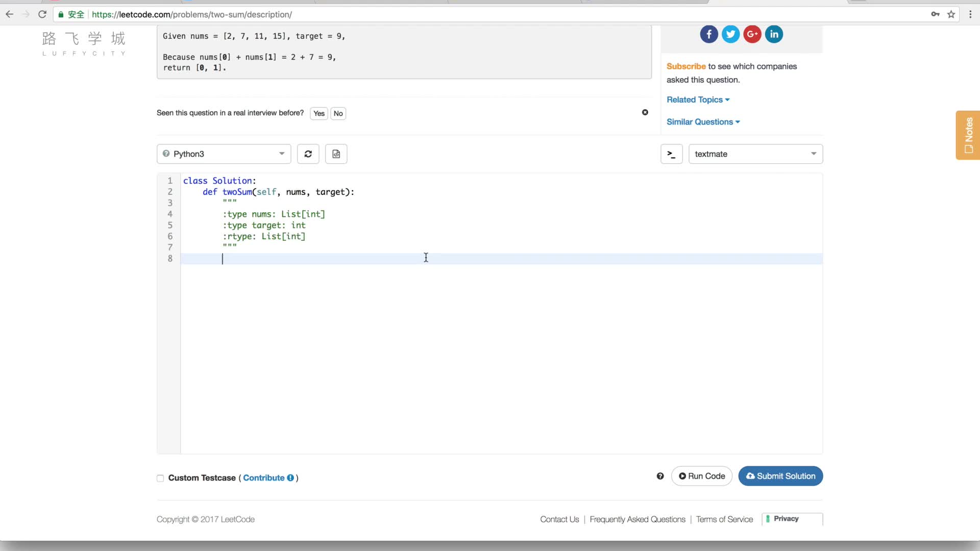Expand Related Topics
Screen dimensions: 980x551
coord(698,99)
